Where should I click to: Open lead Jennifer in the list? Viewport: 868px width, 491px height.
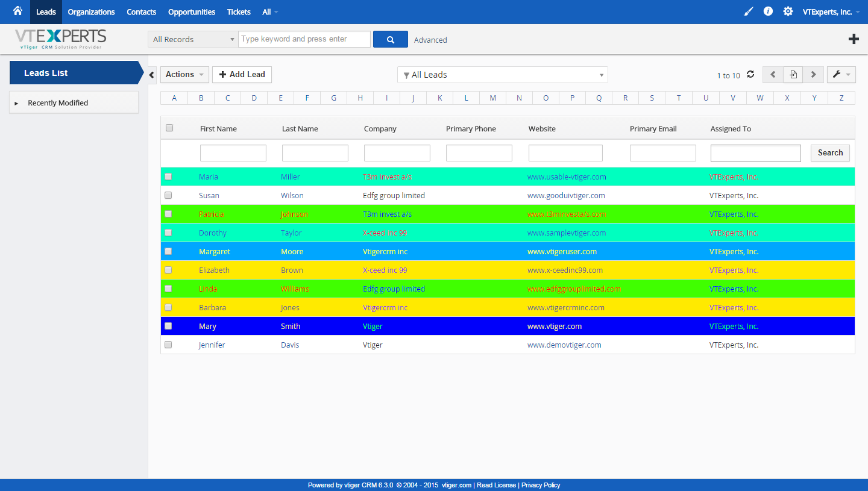212,345
